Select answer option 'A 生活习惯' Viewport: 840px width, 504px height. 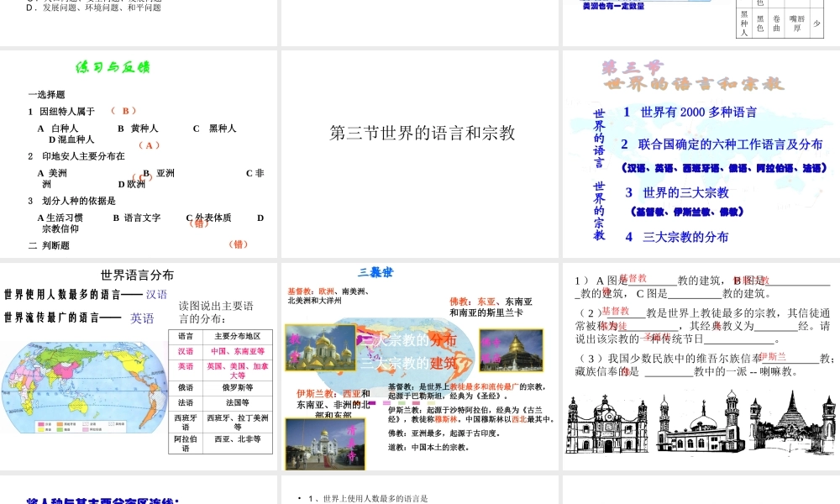point(60,218)
